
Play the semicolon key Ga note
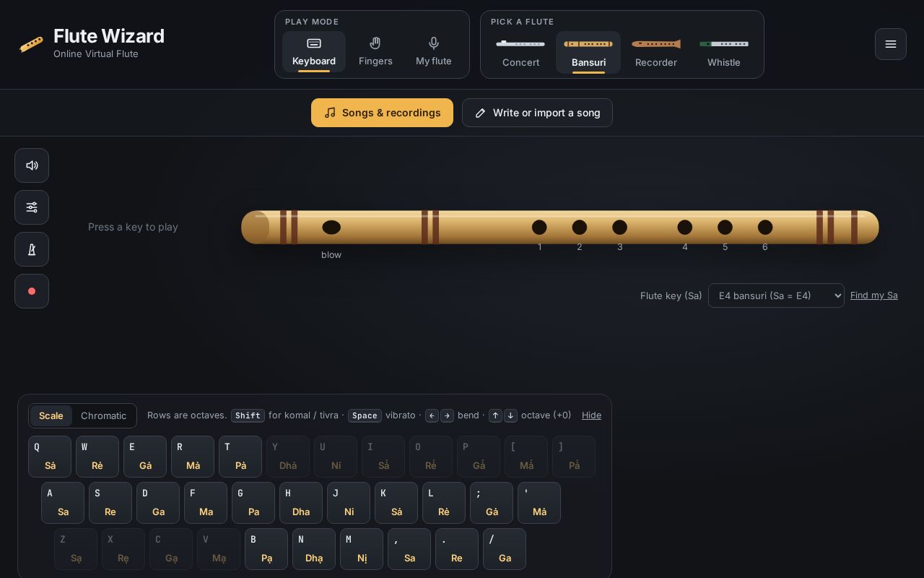click(x=492, y=503)
